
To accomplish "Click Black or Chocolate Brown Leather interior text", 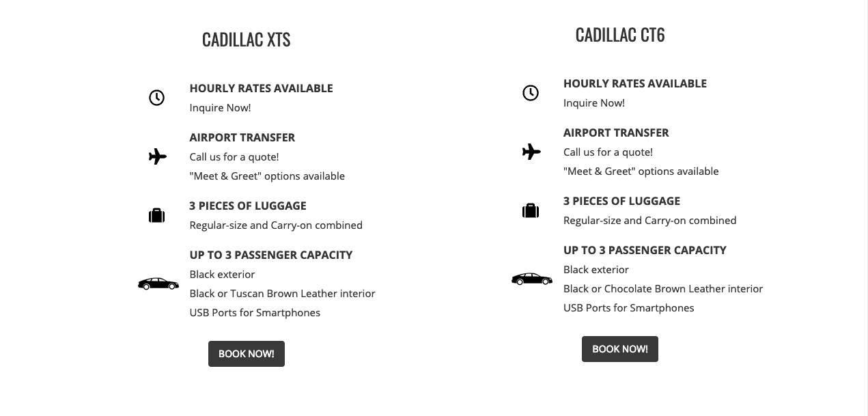I will 662,289.
